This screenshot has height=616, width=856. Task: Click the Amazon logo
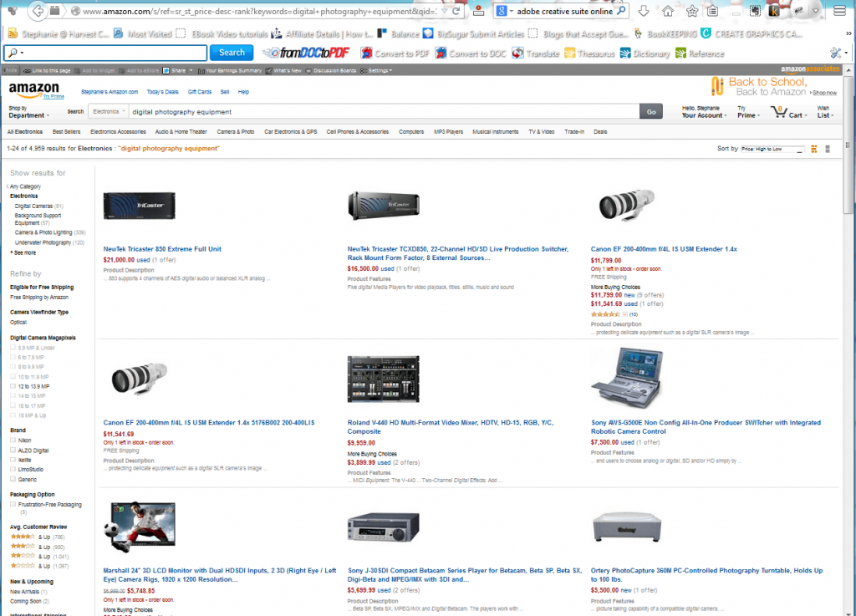click(33, 89)
